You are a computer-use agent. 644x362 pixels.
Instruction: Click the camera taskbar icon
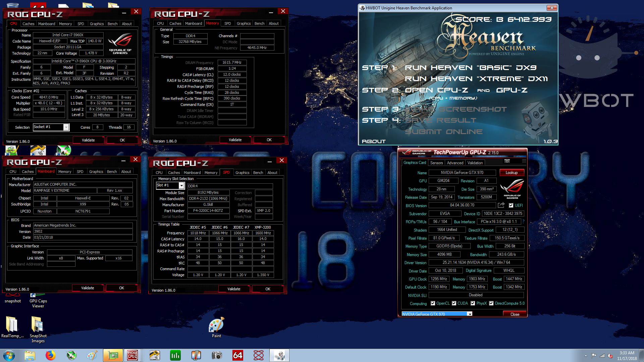pyautogui.click(x=217, y=355)
